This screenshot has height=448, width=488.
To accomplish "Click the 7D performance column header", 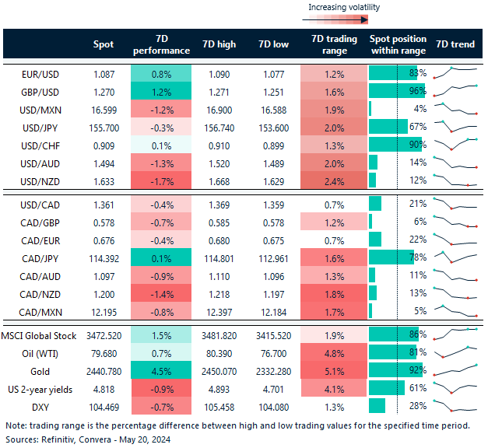I will [161, 44].
